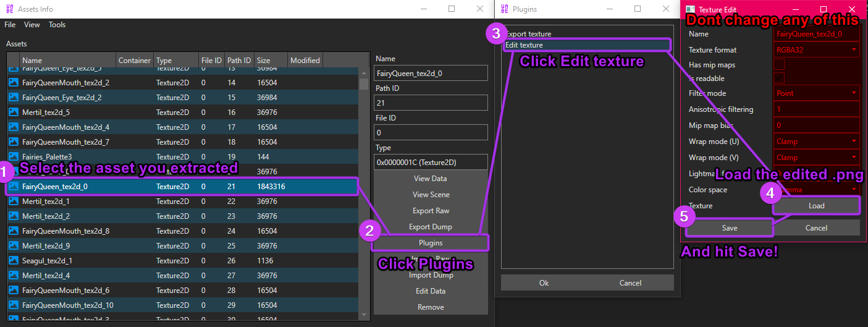Sort by the File ID column header

(212, 60)
